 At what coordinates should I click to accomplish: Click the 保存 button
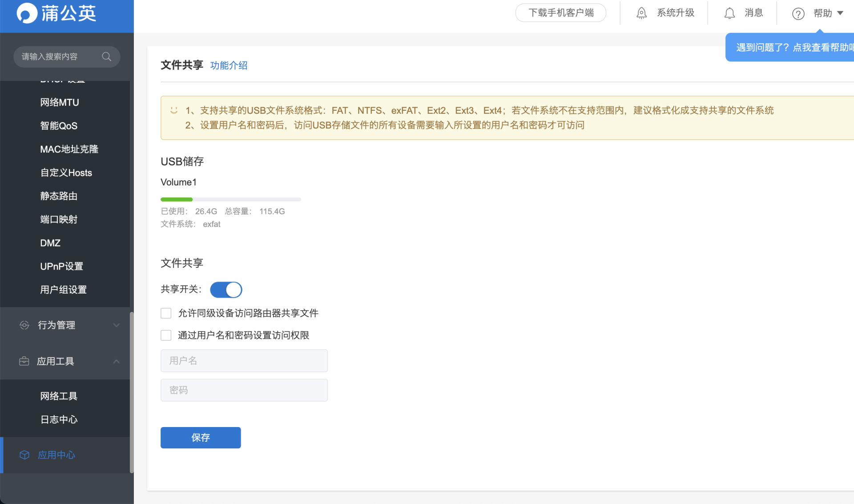click(201, 438)
